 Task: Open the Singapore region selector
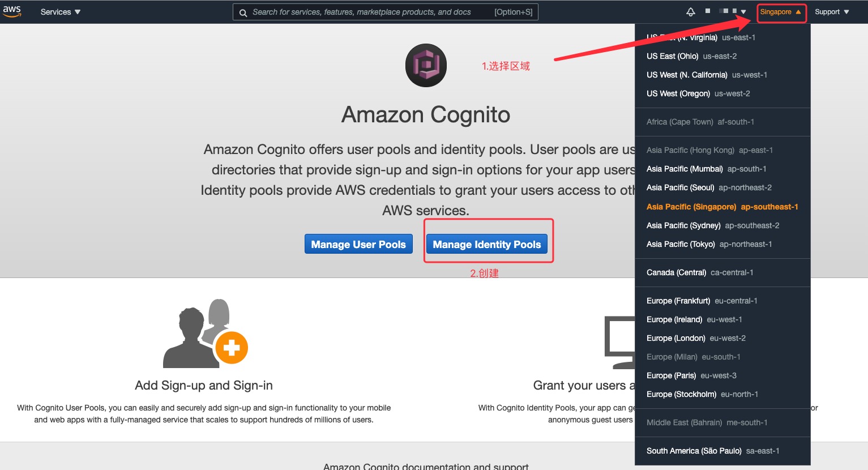point(781,12)
